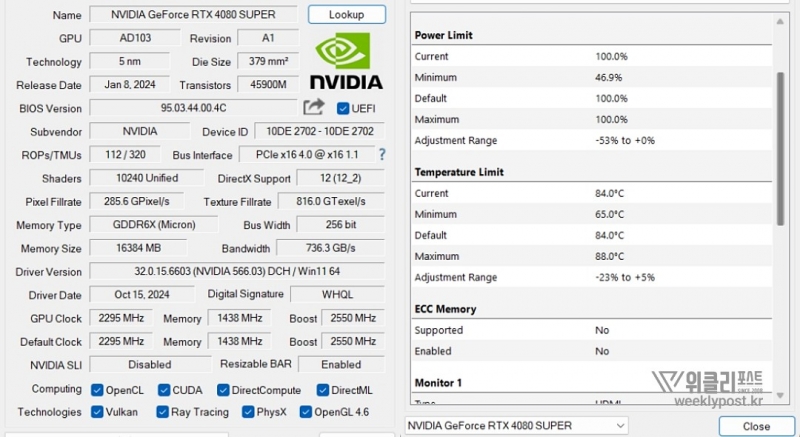This screenshot has height=437, width=800.
Task: Click the Shaders 10240 Unified value
Action: point(147,178)
